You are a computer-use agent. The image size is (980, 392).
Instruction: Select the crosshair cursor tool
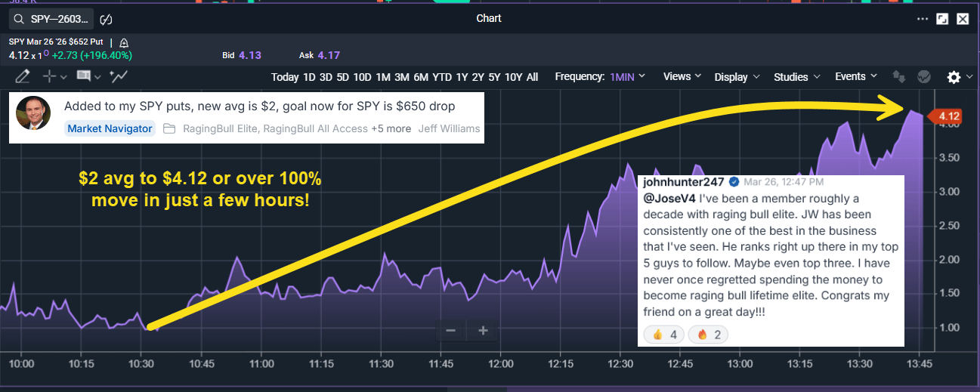pos(49,76)
